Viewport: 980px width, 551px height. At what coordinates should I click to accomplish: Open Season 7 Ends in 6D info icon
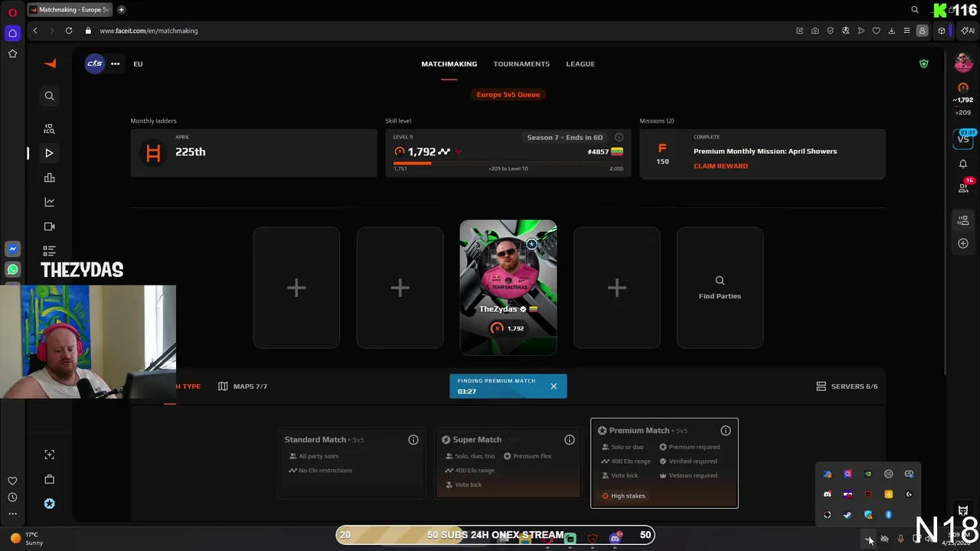619,137
